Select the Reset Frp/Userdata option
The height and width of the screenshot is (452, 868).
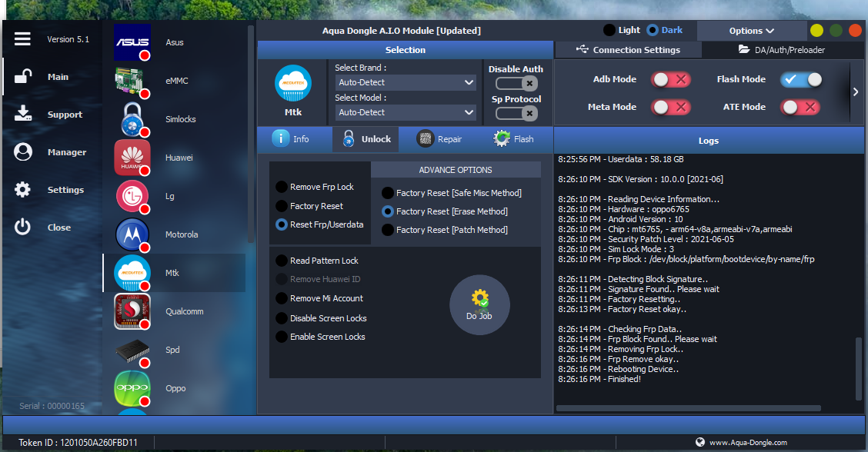click(282, 224)
